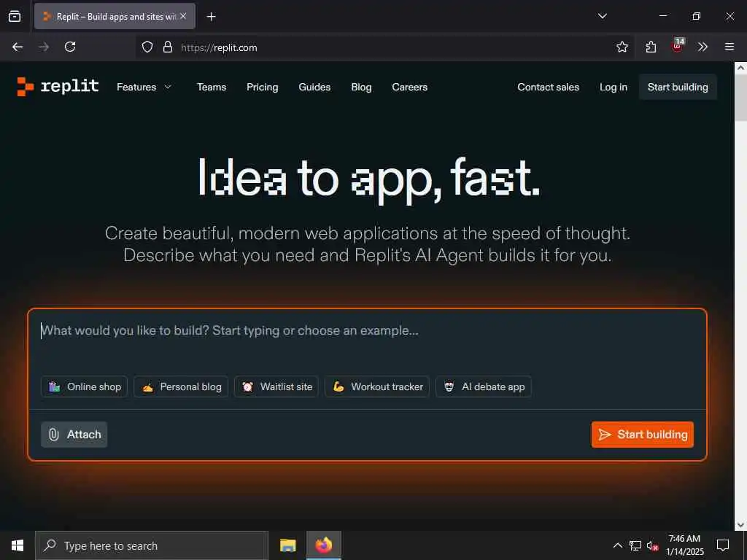Choose the Personal blog example
The width and height of the screenshot is (747, 560).
coord(181,386)
